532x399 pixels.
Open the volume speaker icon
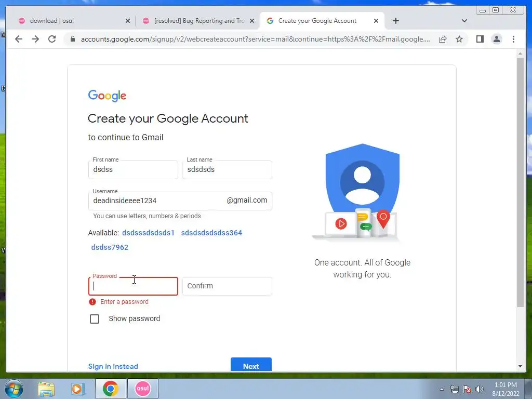click(x=480, y=389)
